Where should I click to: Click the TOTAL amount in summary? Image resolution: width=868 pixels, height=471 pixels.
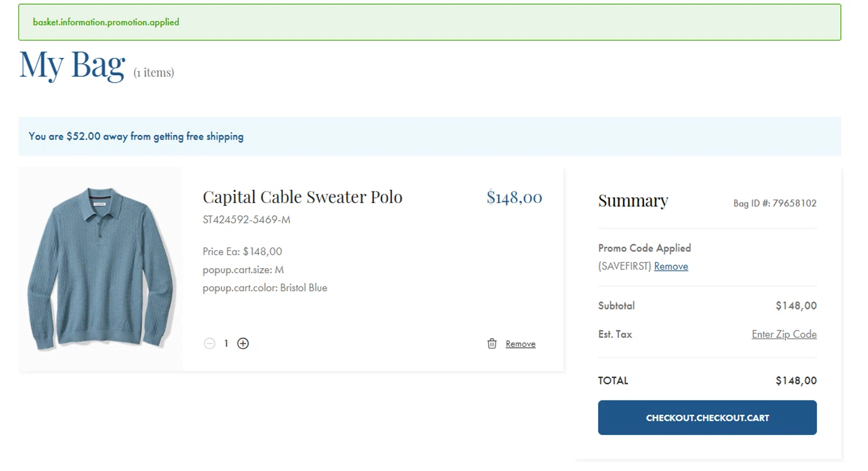tap(796, 381)
